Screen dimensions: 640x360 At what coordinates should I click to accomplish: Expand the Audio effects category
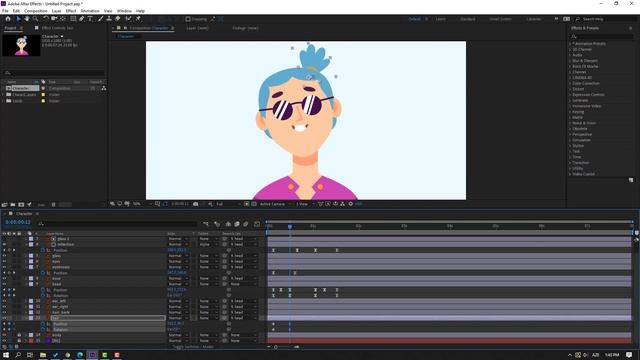570,55
